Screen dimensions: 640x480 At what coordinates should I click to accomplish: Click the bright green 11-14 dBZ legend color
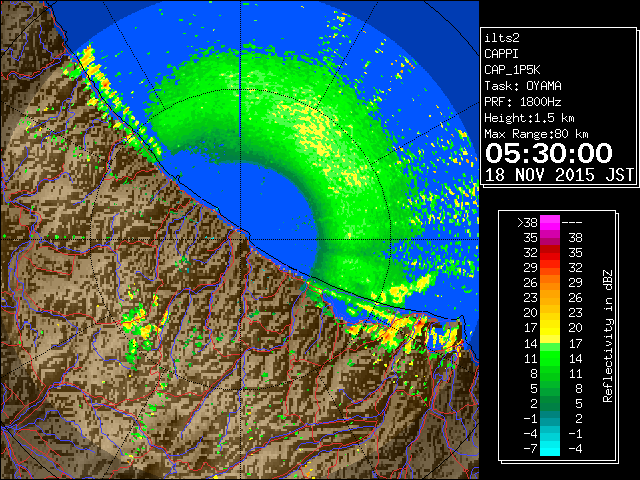[x=550, y=358]
